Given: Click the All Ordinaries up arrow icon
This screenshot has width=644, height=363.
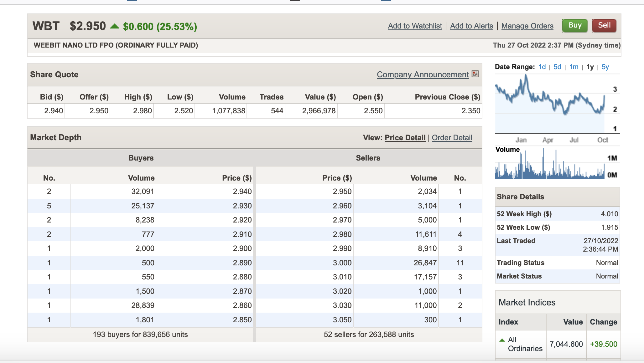Looking at the screenshot, I should click(502, 340).
